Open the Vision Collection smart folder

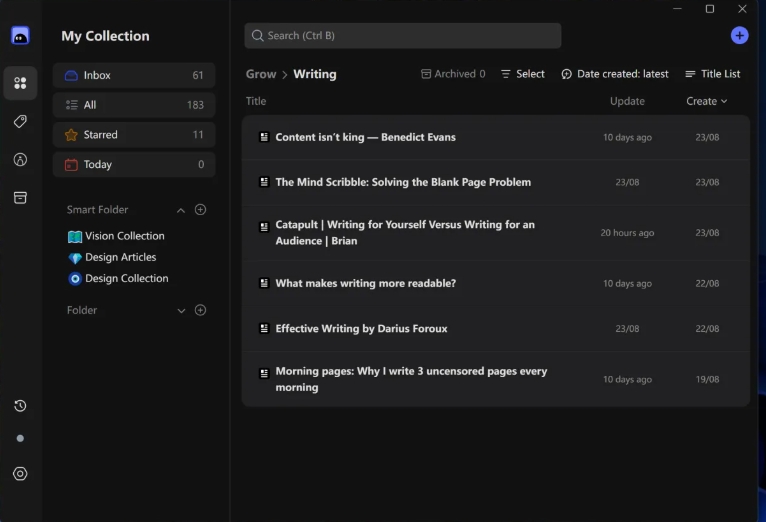click(x=116, y=236)
